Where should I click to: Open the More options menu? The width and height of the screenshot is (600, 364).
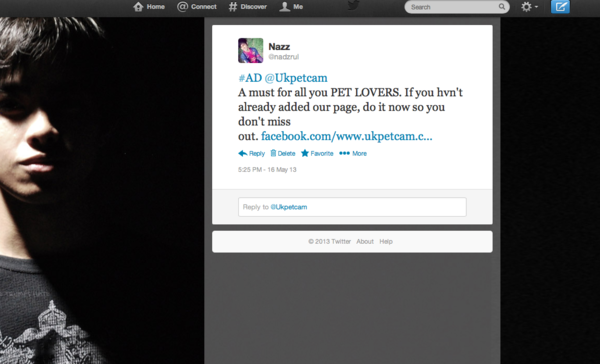[x=353, y=153]
